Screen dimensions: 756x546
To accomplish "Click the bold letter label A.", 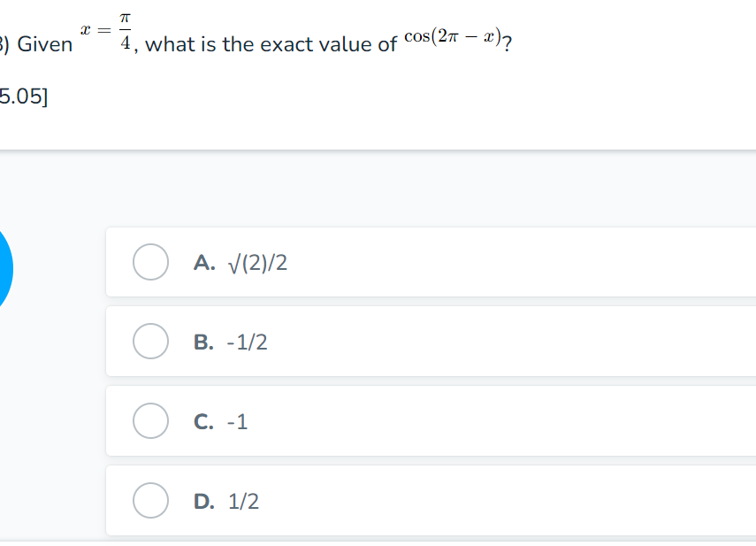I will coord(203,263).
